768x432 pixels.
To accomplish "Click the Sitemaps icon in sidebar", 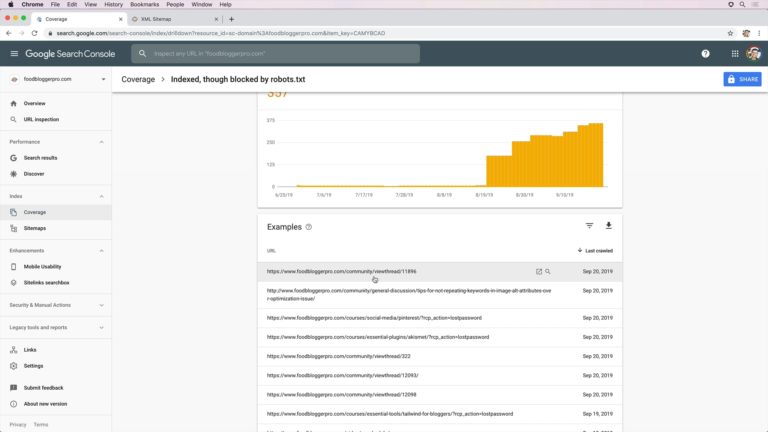I will click(x=13, y=228).
